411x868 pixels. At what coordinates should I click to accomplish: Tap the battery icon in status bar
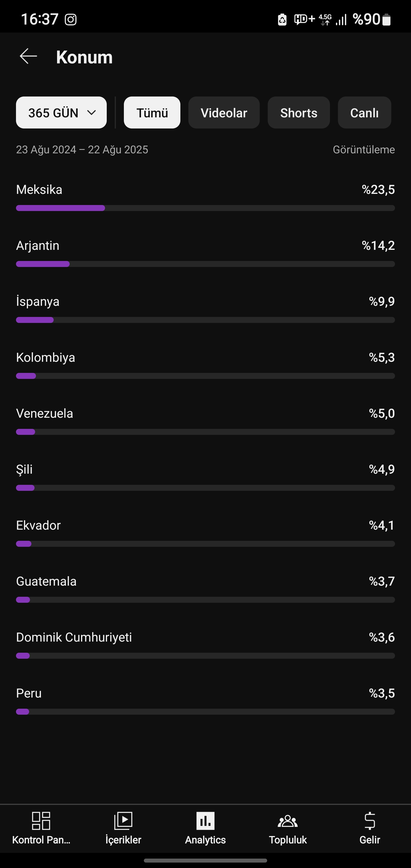click(387, 19)
